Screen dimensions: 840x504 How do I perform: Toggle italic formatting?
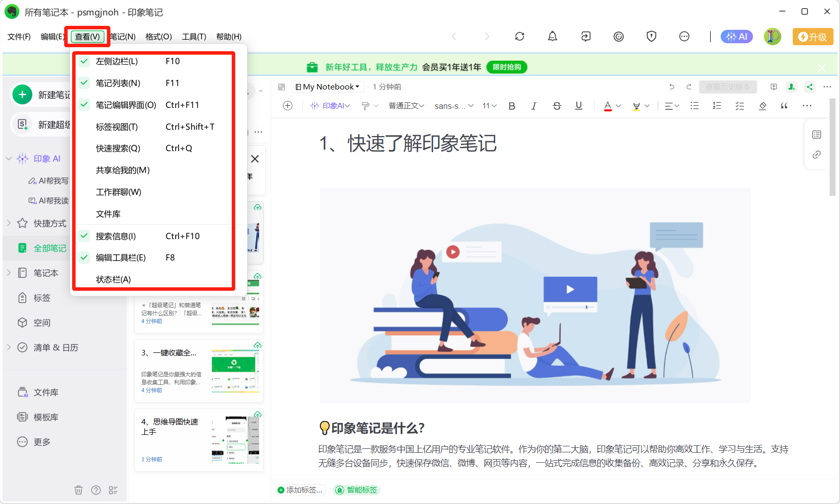534,106
